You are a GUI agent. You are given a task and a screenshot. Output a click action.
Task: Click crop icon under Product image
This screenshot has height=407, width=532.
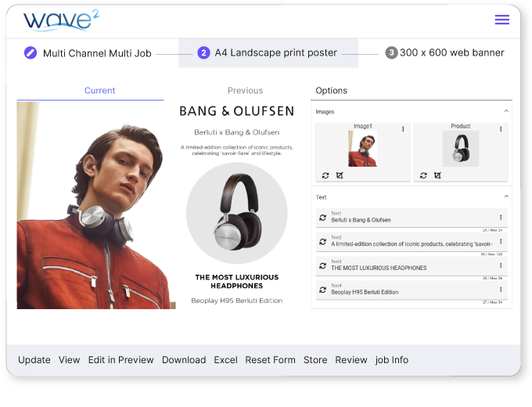(437, 175)
